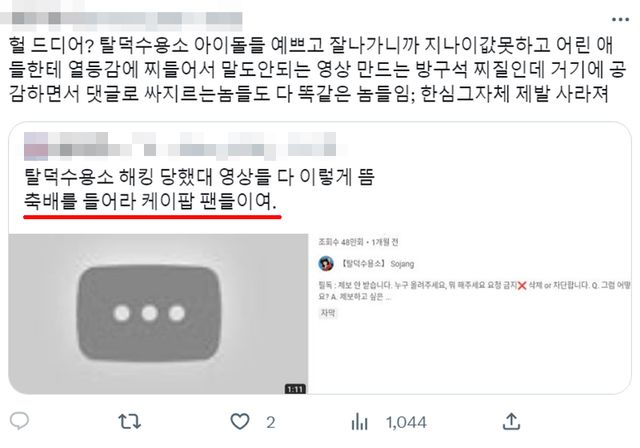Click the red X emoji in description
Image resolution: width=640 pixels, height=448 pixels.
click(x=522, y=286)
